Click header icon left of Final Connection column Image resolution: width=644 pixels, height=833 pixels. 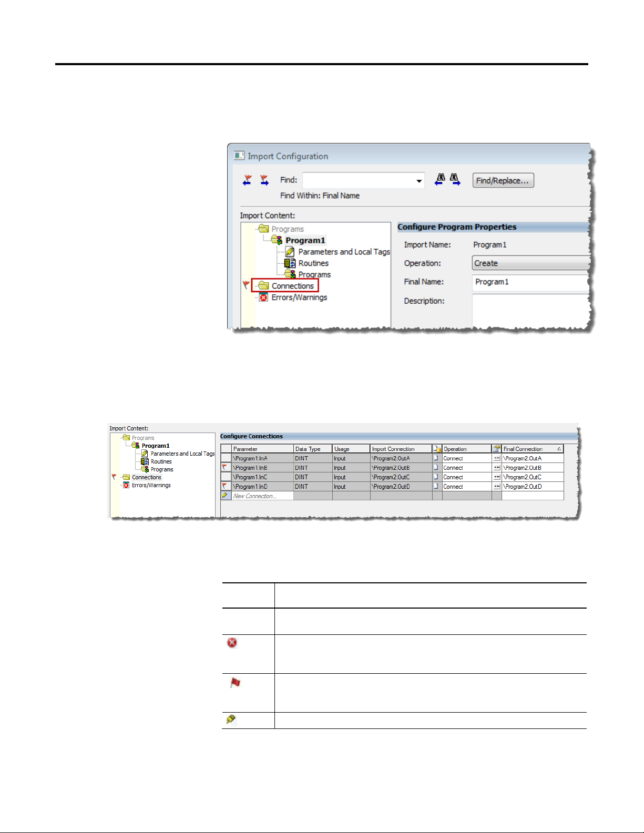tap(497, 449)
